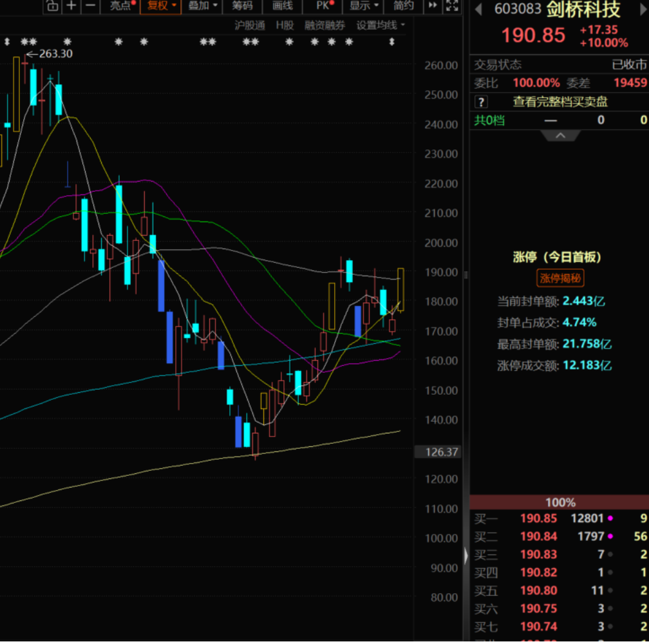This screenshot has width=649, height=644.
Task: Click stock name 剑桥科技
Action: click(583, 9)
